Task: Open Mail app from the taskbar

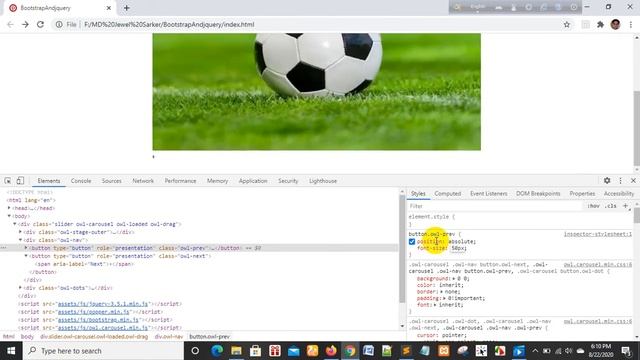Action: pyautogui.click(x=293, y=351)
